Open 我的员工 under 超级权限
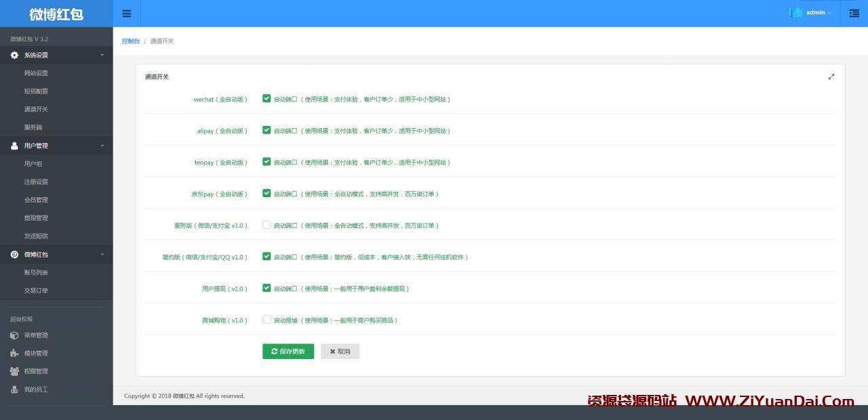 pos(36,390)
